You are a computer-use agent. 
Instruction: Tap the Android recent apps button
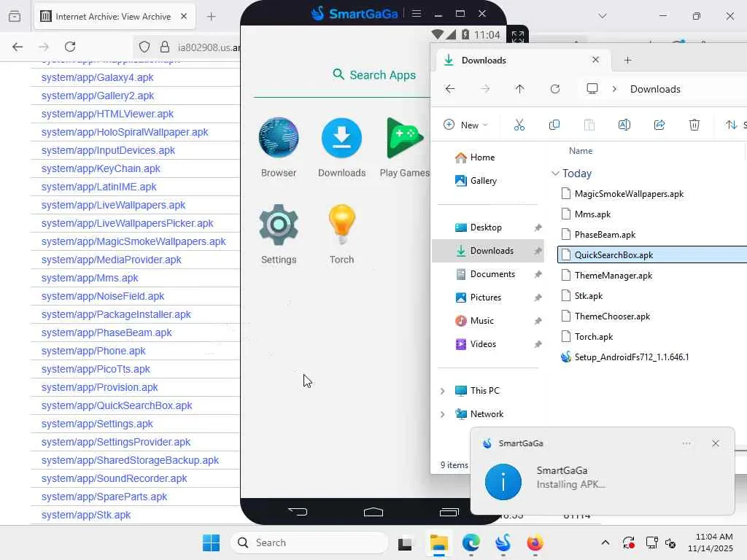[449, 512]
